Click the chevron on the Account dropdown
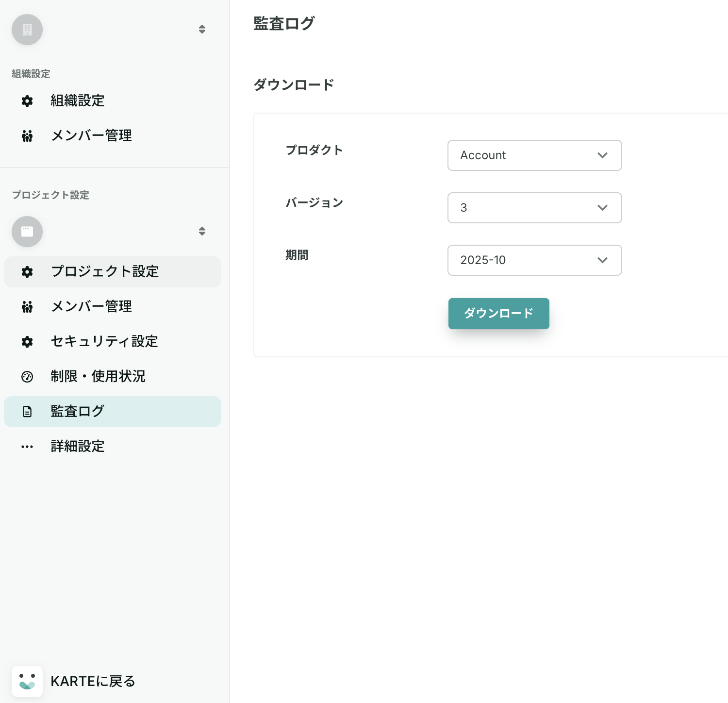Screen dimensions: 728x703 (x=602, y=155)
